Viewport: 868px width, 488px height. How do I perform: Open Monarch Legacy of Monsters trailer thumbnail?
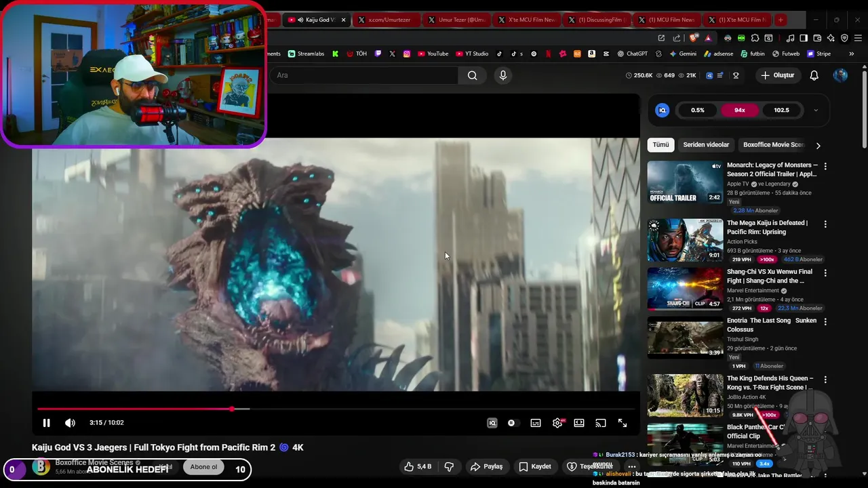click(x=685, y=182)
